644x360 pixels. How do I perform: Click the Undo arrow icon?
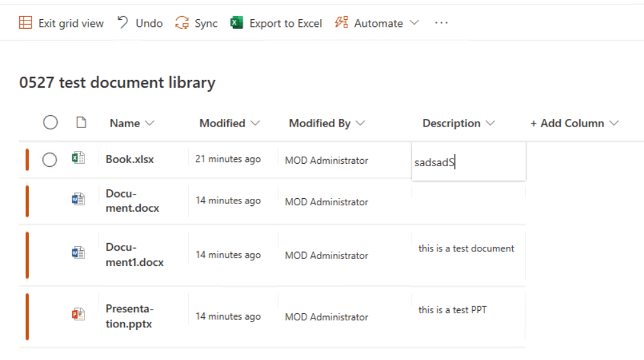(123, 23)
